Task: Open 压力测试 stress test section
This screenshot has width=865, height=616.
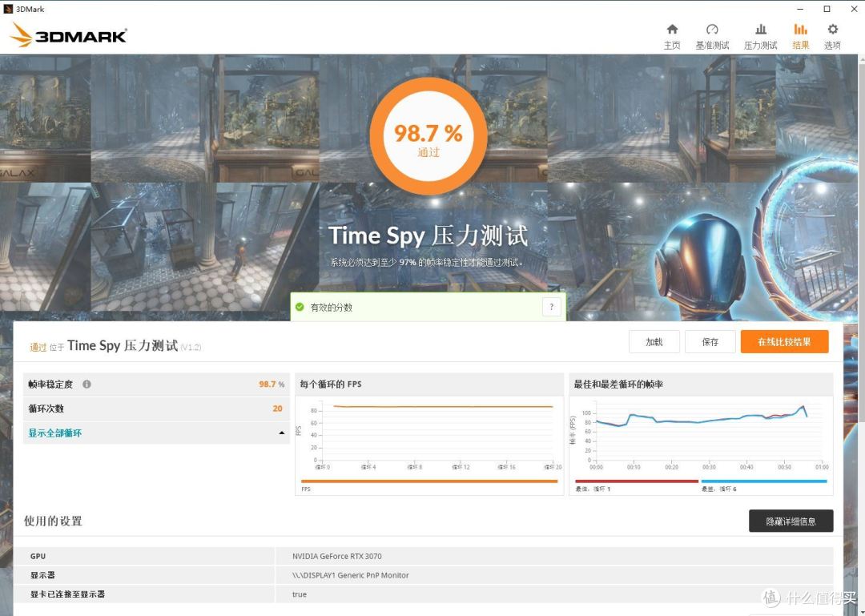Action: 759,34
